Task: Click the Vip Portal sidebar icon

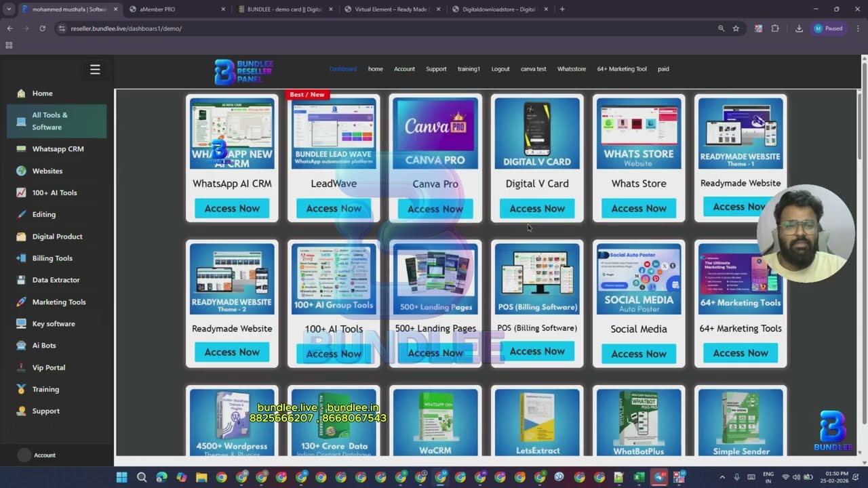Action: pos(21,367)
